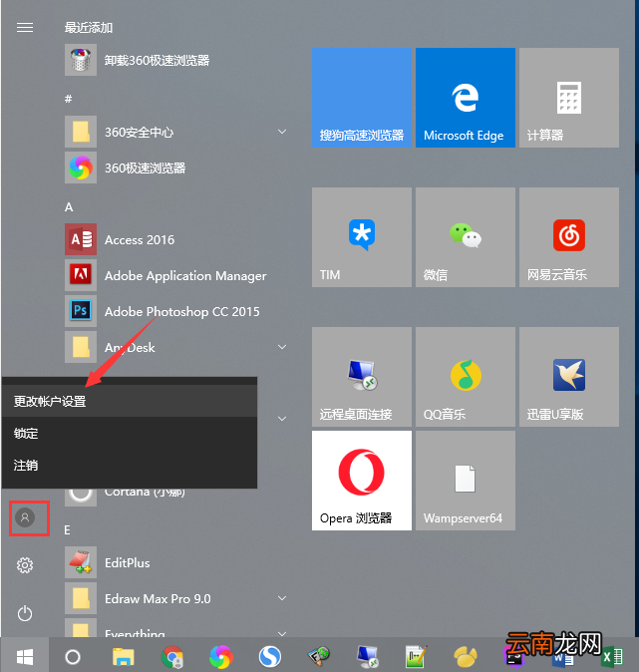Open the Xunlei U (迅雷U享版) tile
639x672 pixels.
[x=569, y=377]
